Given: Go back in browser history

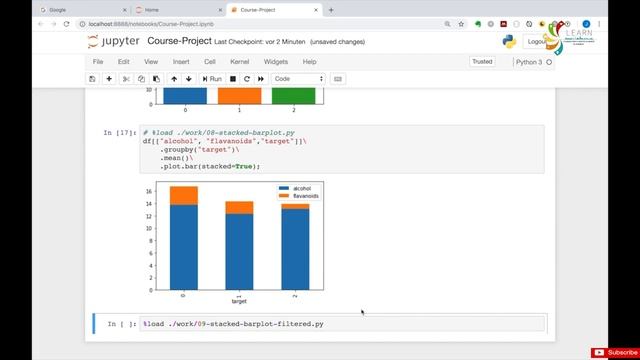Looking at the screenshot, I should tap(40, 24).
